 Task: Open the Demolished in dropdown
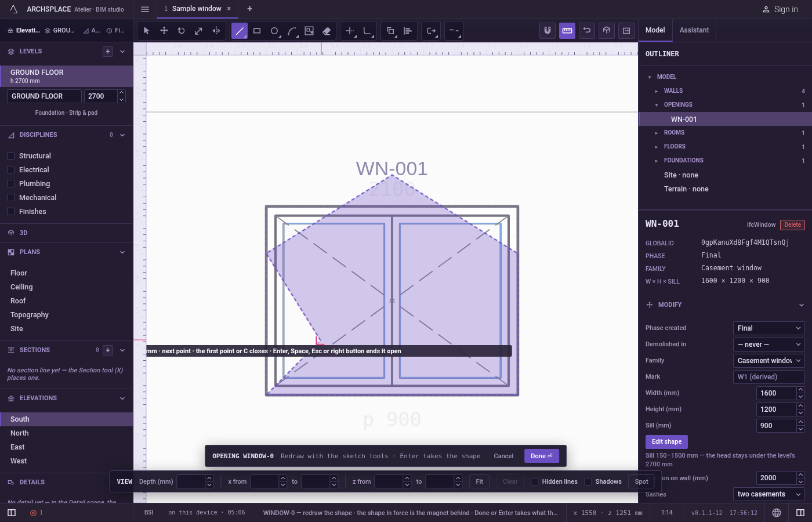pyautogui.click(x=768, y=345)
